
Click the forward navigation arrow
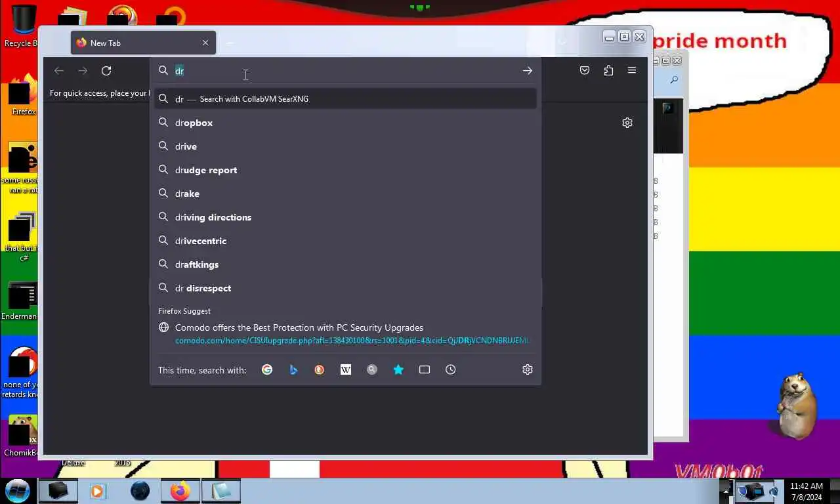(83, 71)
